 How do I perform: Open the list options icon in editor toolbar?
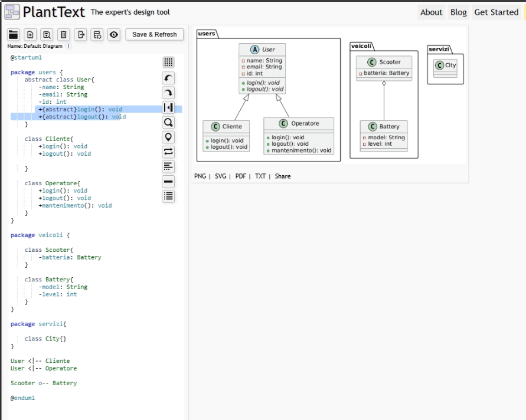pos(168,196)
